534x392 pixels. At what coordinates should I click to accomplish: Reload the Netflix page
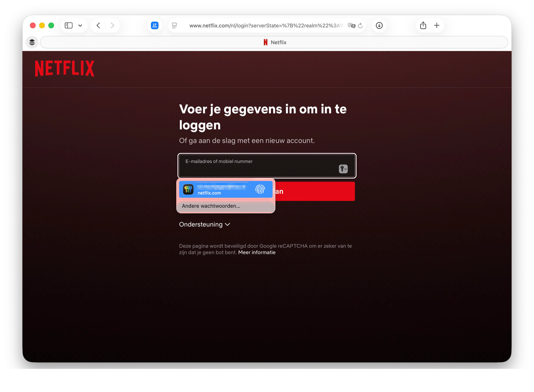[360, 25]
